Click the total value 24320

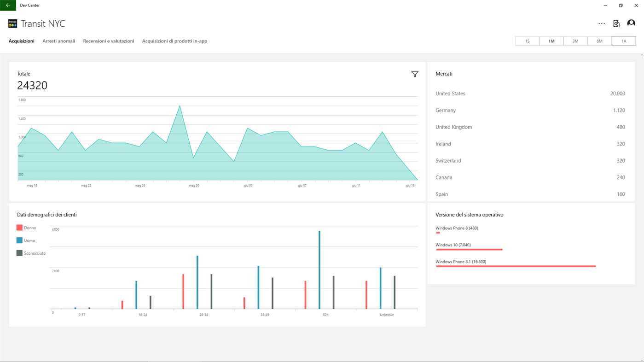pos(32,85)
